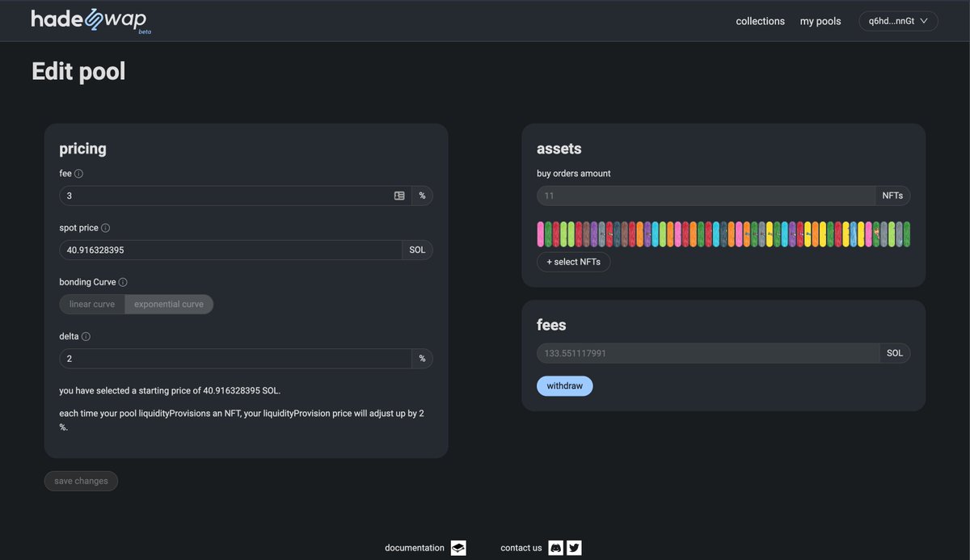Open the documentation graduation-cap icon
Viewport: 970px width, 560px height.
[x=458, y=548]
